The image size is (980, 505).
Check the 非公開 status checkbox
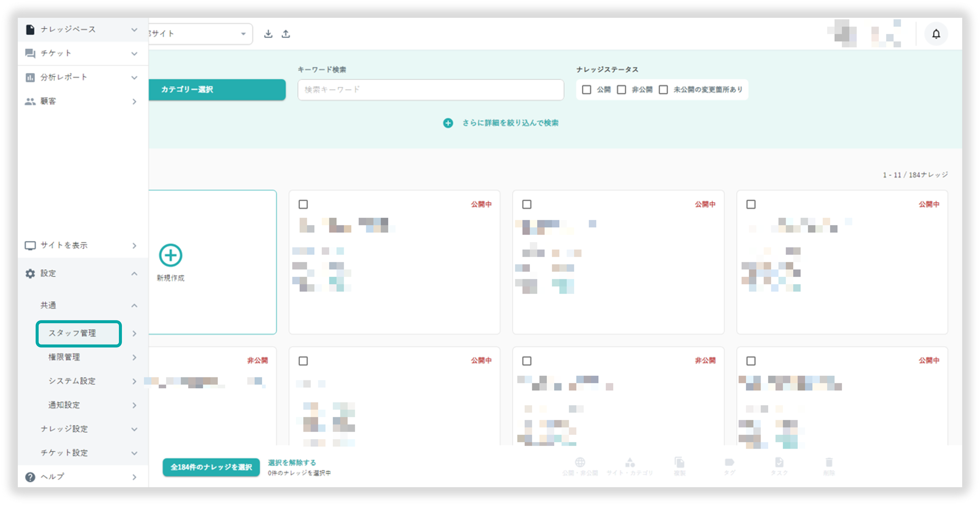(621, 89)
